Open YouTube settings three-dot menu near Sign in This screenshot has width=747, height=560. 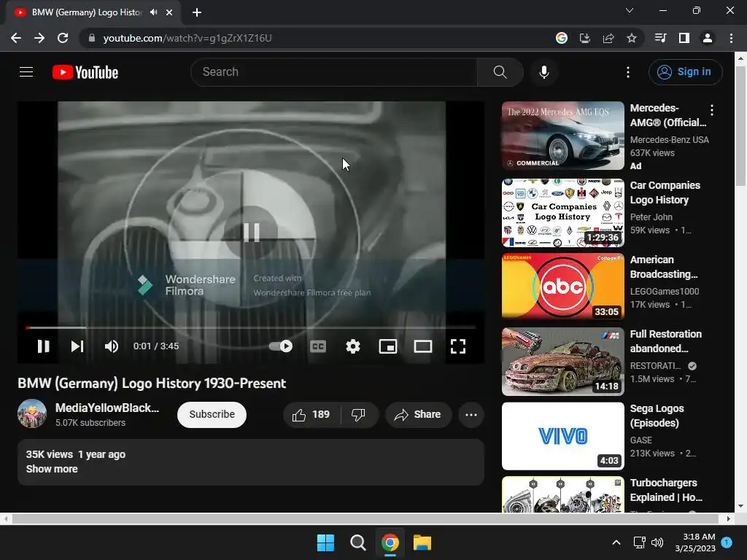(628, 72)
